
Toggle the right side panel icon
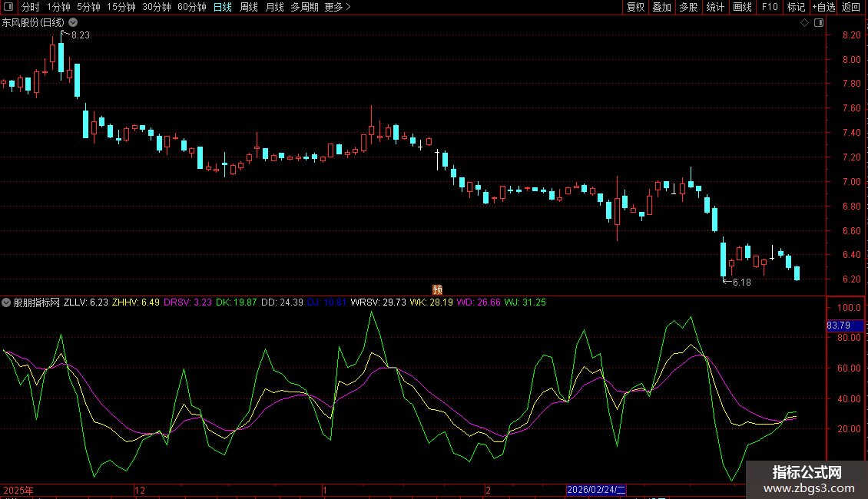(818, 23)
